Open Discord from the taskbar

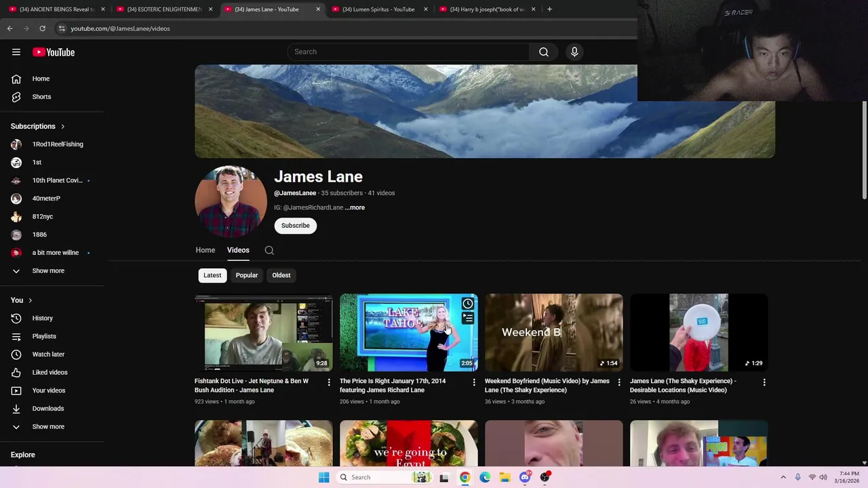[x=525, y=477]
